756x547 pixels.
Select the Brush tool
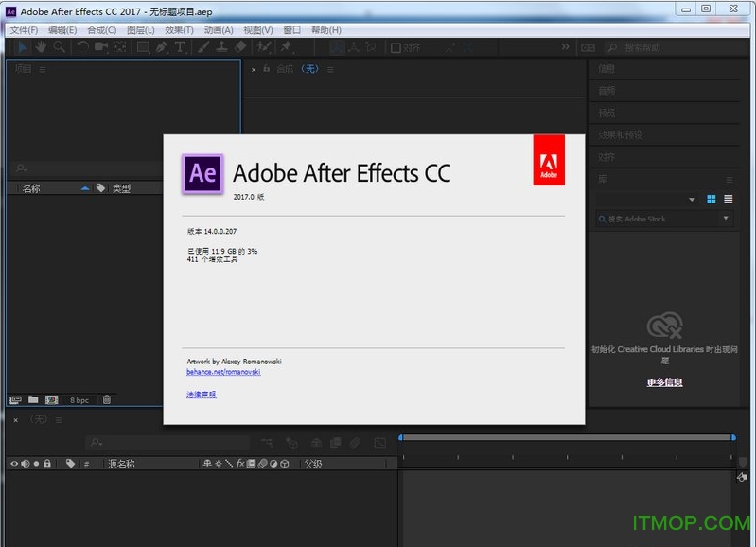pos(203,47)
